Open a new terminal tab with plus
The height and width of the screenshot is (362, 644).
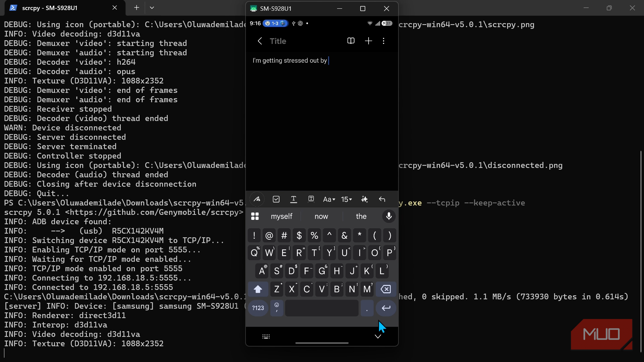(x=137, y=8)
